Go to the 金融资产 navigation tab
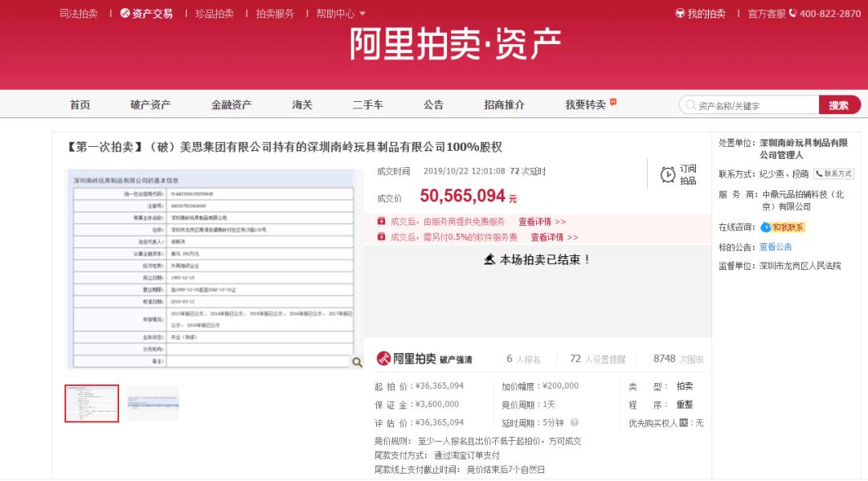 click(231, 104)
